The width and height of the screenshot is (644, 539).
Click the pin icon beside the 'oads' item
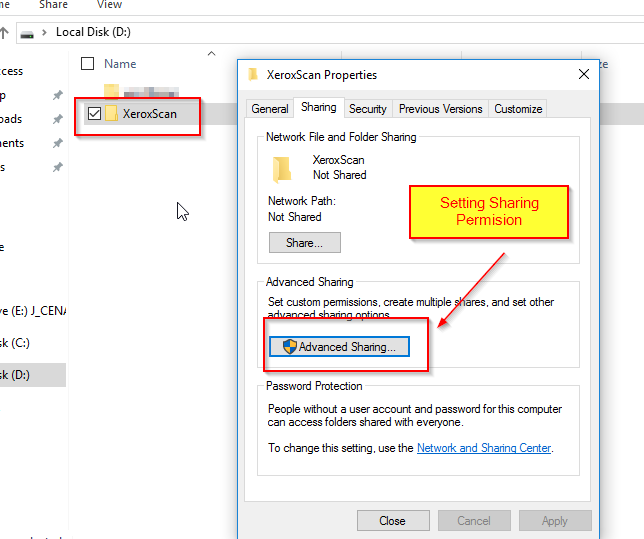tap(58, 119)
